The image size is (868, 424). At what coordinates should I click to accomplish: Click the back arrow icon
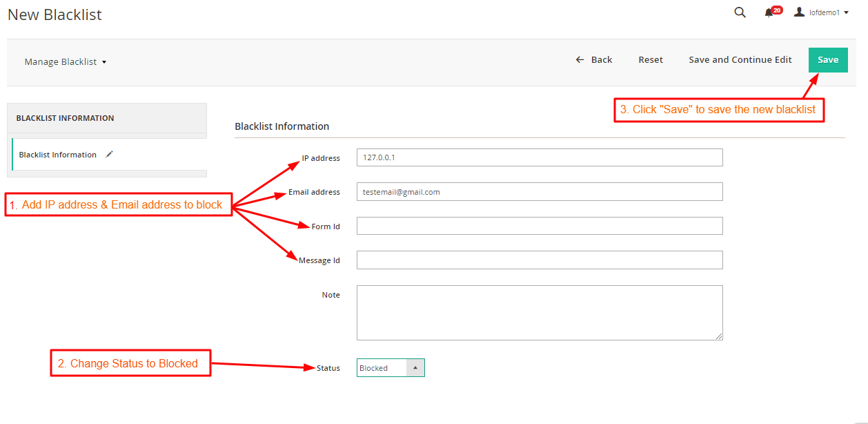[580, 59]
